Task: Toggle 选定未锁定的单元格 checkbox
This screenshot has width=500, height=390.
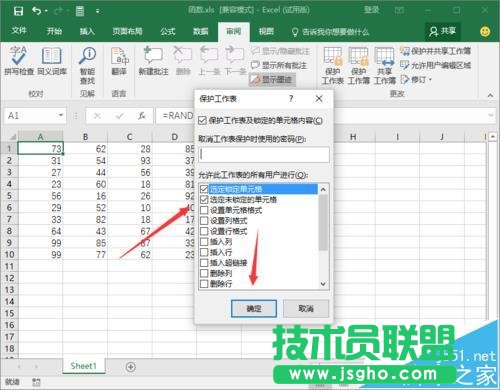Action: tap(204, 200)
